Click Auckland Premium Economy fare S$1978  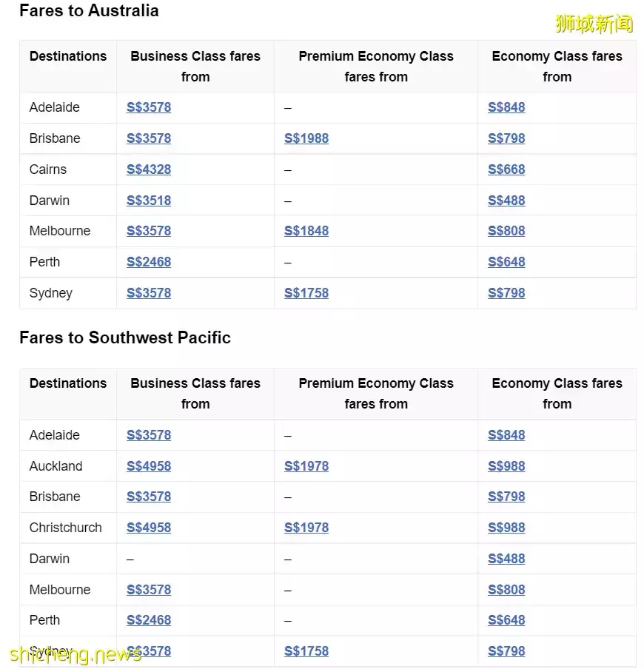306,466
